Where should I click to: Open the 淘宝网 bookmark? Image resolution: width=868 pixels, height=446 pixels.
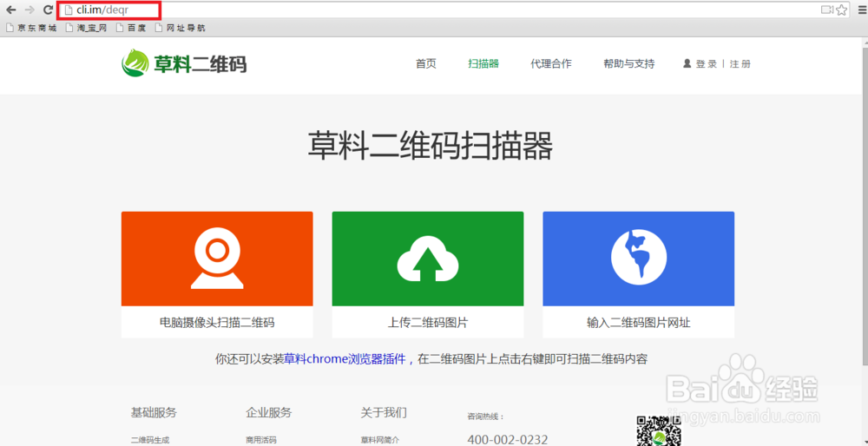point(86,28)
